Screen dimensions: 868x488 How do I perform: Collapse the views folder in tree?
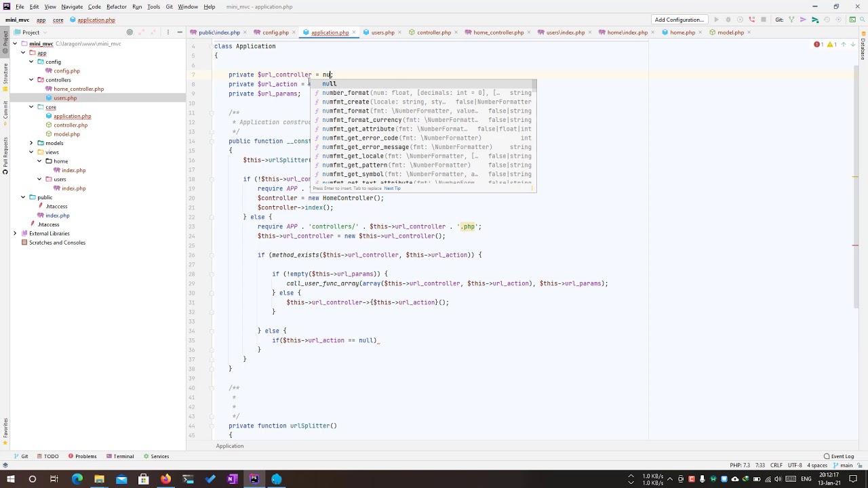click(x=31, y=152)
